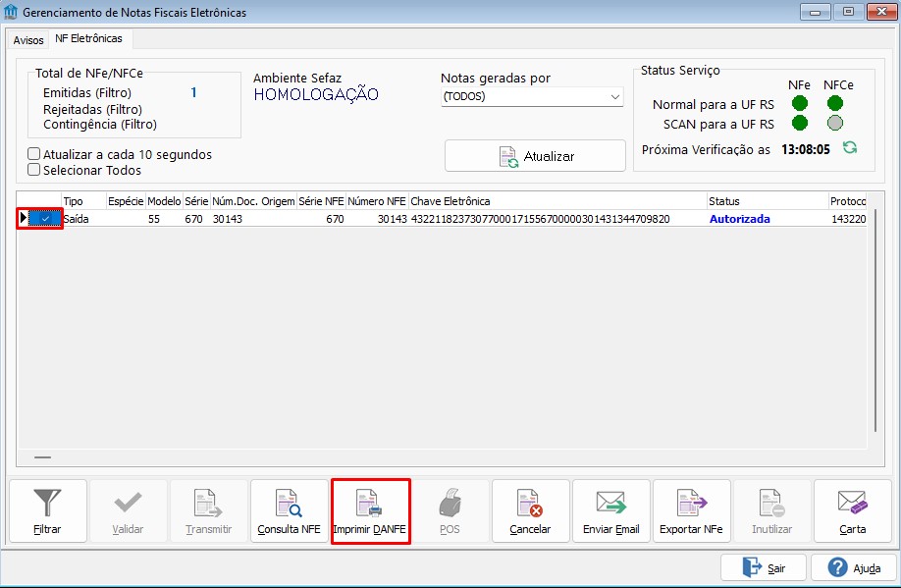
Task: Cancel the selected NFe
Action: (x=530, y=510)
